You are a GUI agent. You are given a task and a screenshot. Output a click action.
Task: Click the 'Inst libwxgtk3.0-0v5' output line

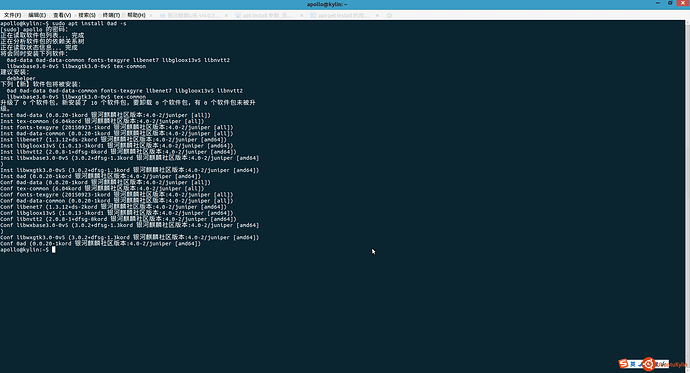click(x=130, y=170)
